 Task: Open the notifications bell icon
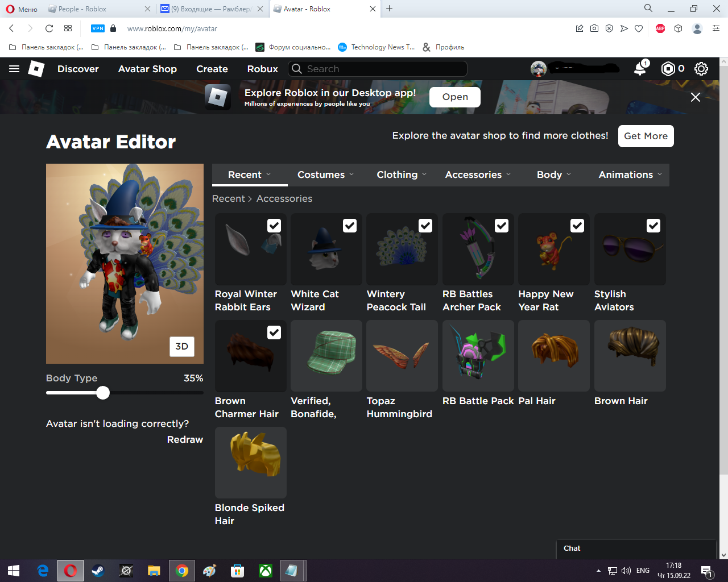pyautogui.click(x=640, y=68)
